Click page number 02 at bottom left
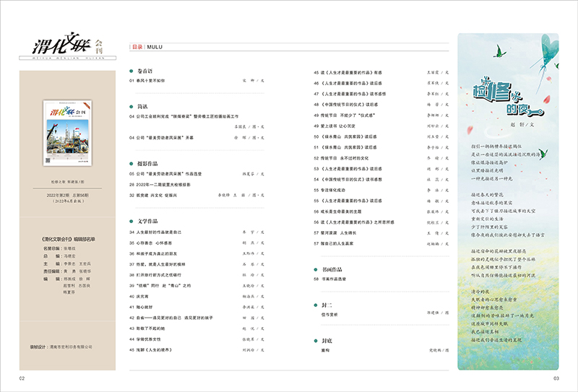The image size is (578, 392). click(x=22, y=378)
